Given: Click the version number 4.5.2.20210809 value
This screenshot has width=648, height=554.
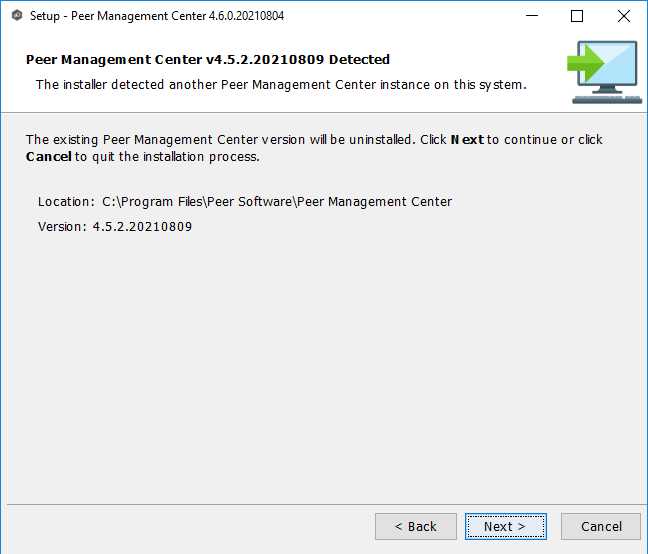Looking at the screenshot, I should 142,227.
